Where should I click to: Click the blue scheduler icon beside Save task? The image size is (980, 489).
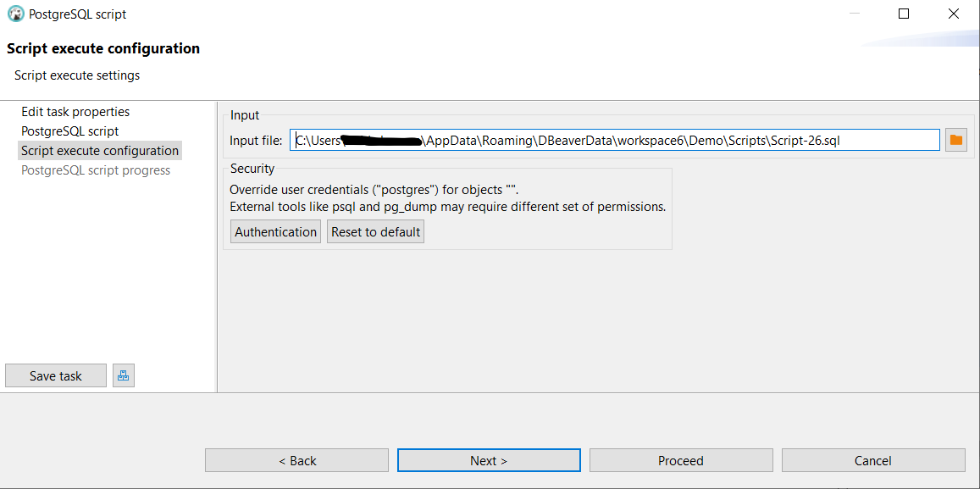pos(123,375)
